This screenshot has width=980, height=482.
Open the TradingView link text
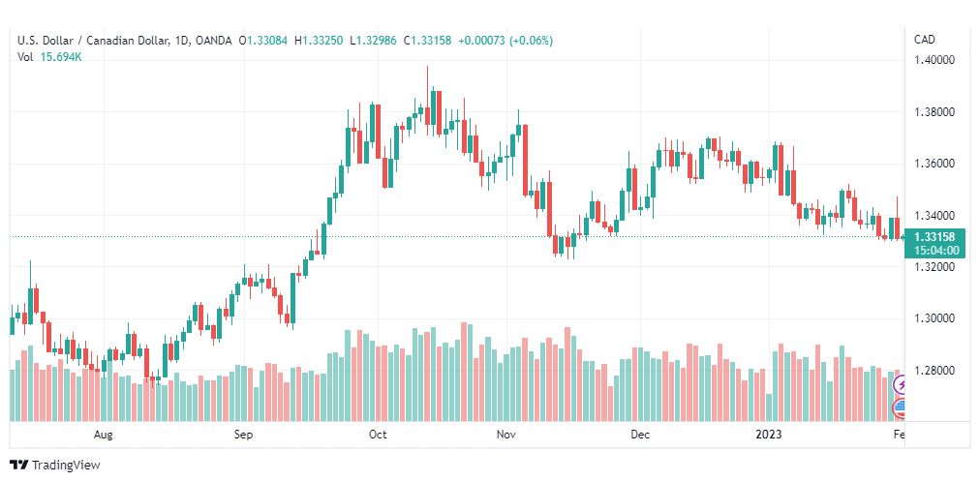pos(66,466)
